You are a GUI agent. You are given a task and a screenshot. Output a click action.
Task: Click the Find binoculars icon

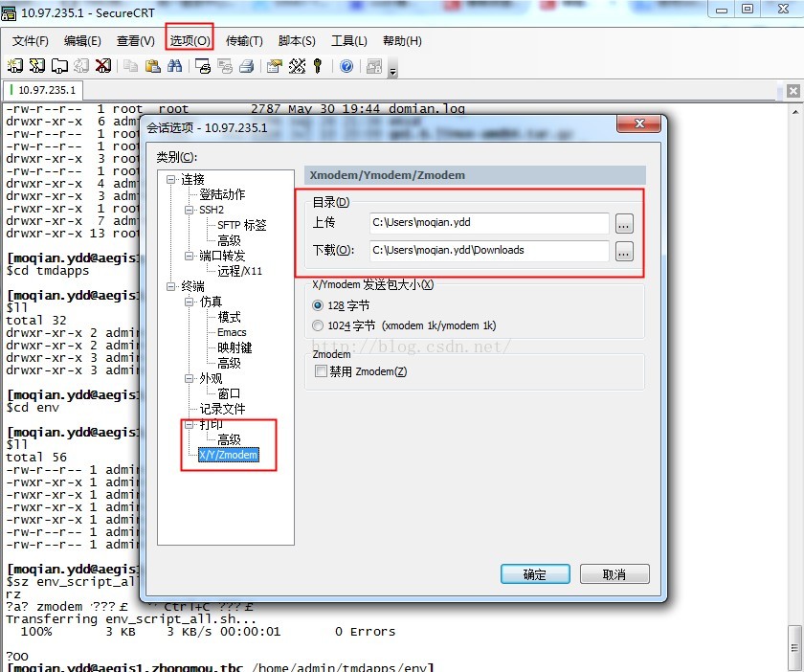[175, 66]
